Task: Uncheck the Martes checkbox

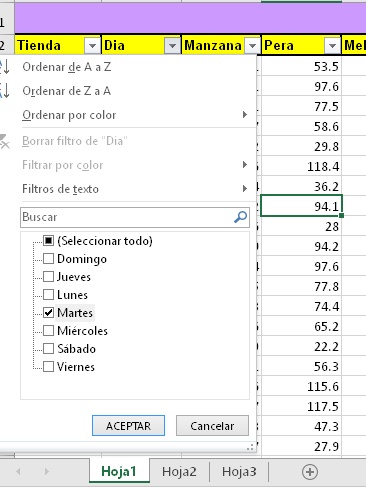Action: (x=48, y=313)
